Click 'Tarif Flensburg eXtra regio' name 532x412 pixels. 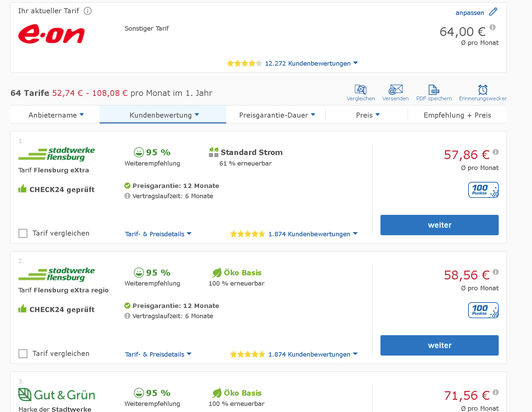coord(64,290)
